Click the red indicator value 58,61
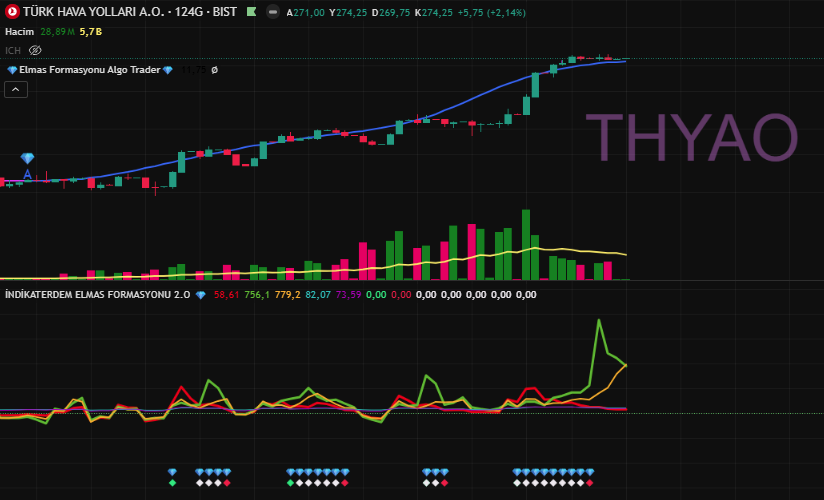The width and height of the screenshot is (824, 500). 226,295
